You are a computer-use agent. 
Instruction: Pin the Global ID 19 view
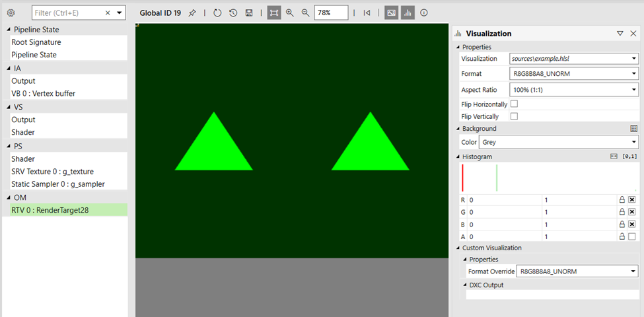(x=192, y=13)
